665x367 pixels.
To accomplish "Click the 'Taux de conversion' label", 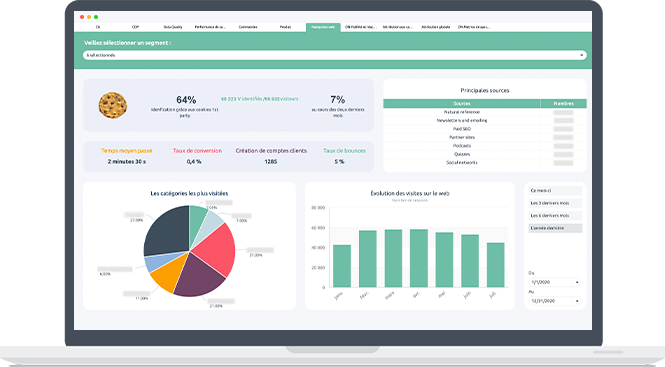I will pyautogui.click(x=197, y=151).
